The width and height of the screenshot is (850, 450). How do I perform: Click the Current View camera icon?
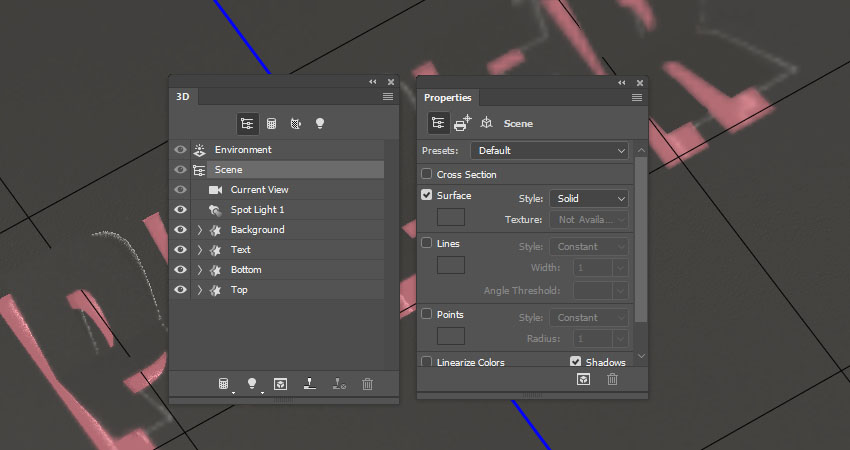click(x=216, y=190)
